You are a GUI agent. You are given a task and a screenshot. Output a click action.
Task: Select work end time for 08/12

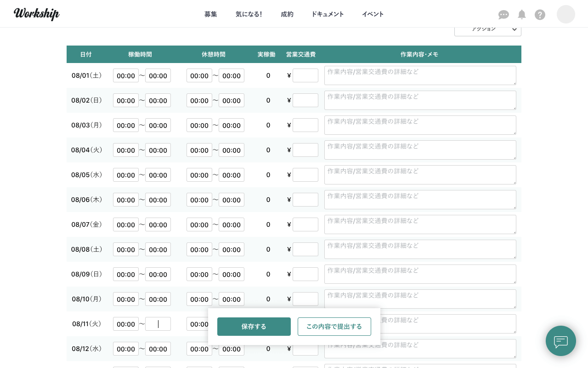158,349
